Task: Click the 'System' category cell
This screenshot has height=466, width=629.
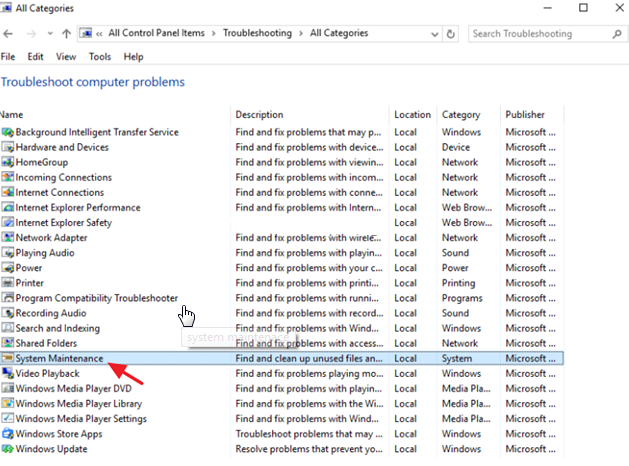Action: [x=457, y=359]
